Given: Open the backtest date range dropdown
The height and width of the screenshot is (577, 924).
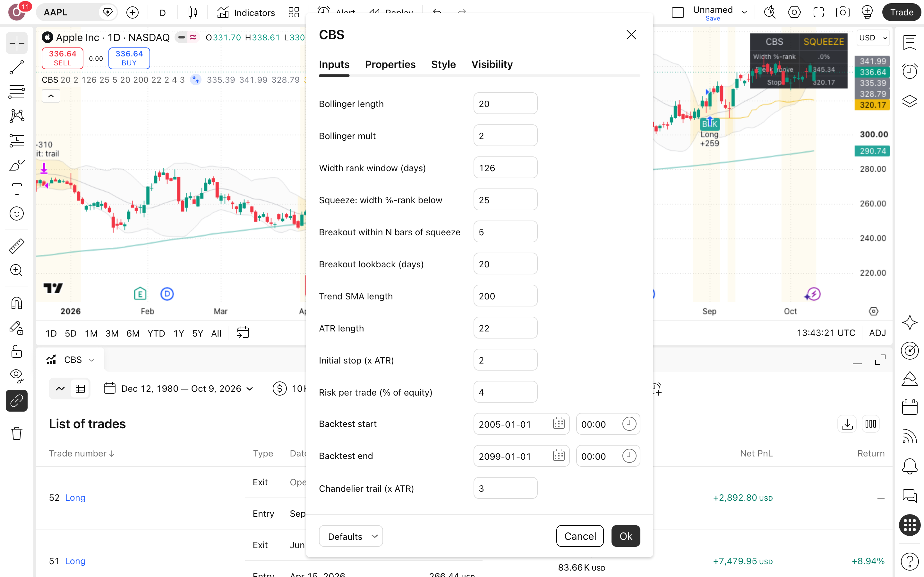Looking at the screenshot, I should point(179,389).
